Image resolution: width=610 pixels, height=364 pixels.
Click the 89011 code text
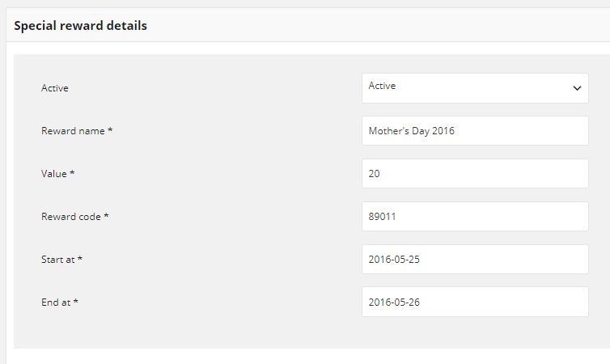pyautogui.click(x=382, y=217)
